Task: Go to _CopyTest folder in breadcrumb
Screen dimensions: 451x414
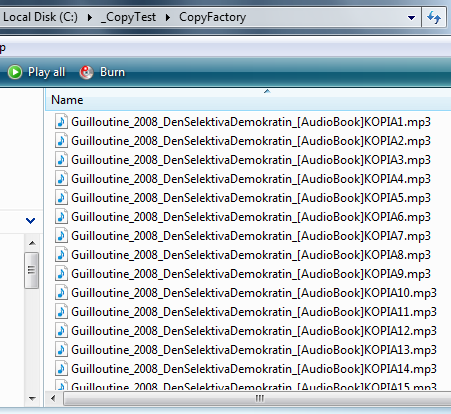Action: tap(128, 17)
